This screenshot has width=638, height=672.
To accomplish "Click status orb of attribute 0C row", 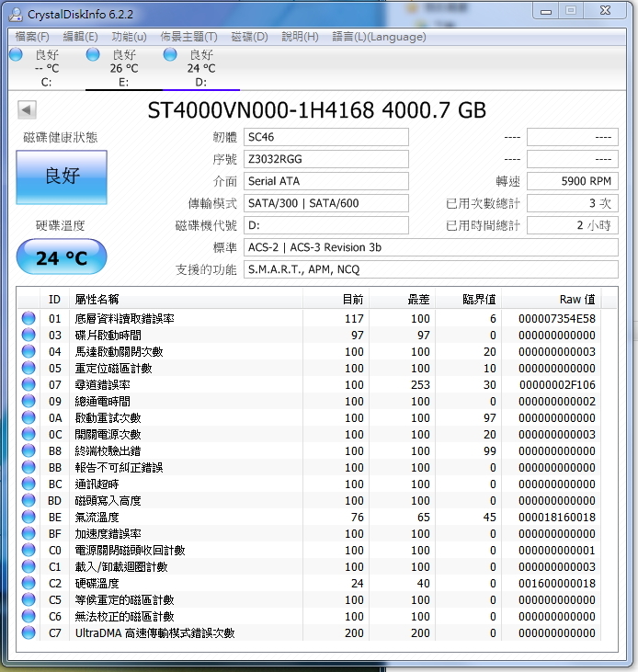I will 28,434.
